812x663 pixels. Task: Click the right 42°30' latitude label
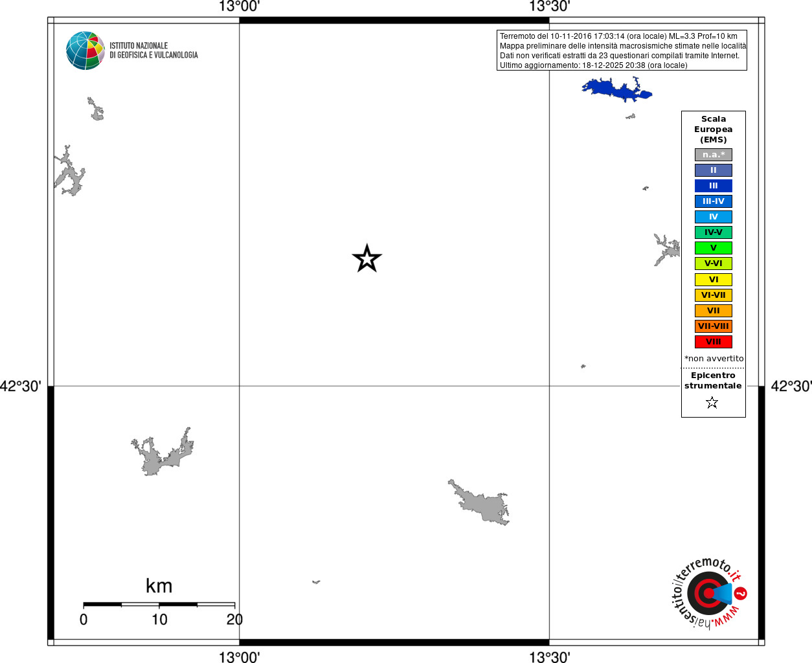click(791, 387)
